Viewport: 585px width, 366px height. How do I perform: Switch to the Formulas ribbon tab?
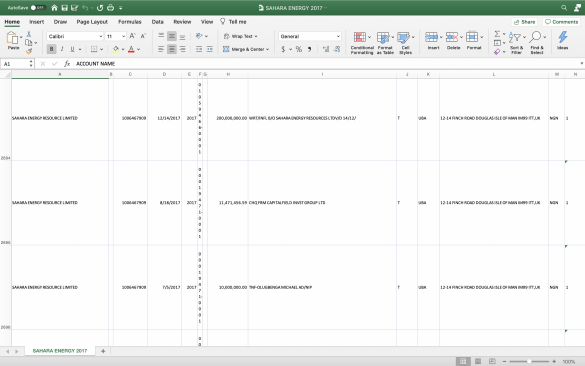[130, 22]
